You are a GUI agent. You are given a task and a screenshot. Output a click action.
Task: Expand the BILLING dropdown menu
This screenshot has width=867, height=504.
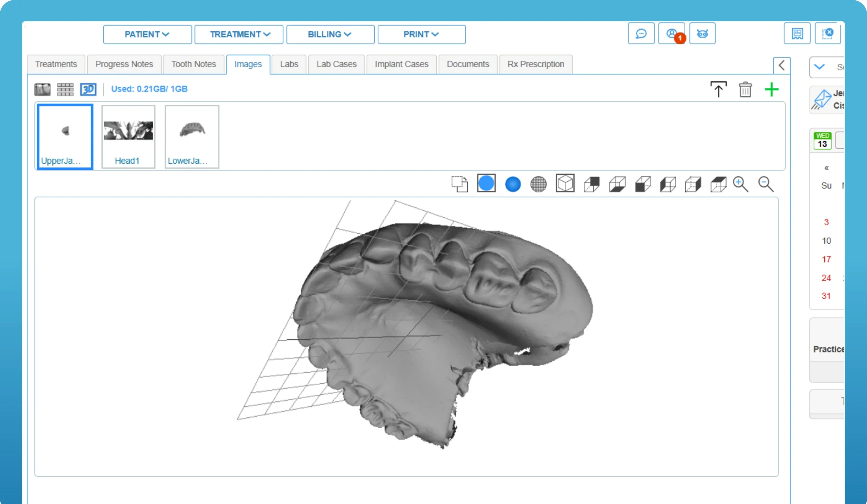330,34
